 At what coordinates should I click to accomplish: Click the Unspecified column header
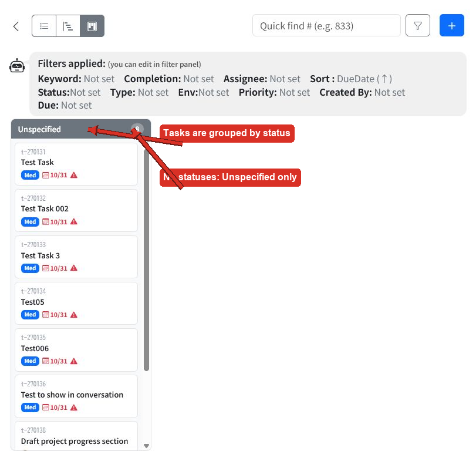pyautogui.click(x=81, y=129)
